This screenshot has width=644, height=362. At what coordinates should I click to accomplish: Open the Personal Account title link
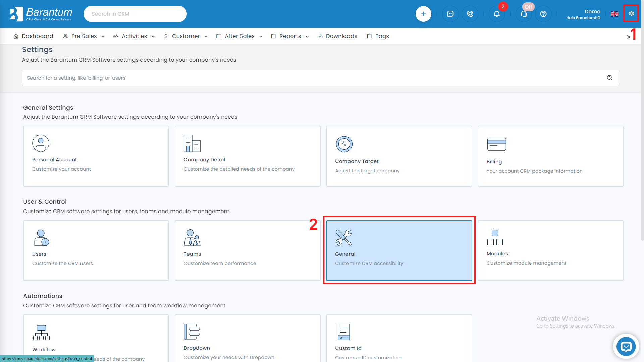pos(54,160)
